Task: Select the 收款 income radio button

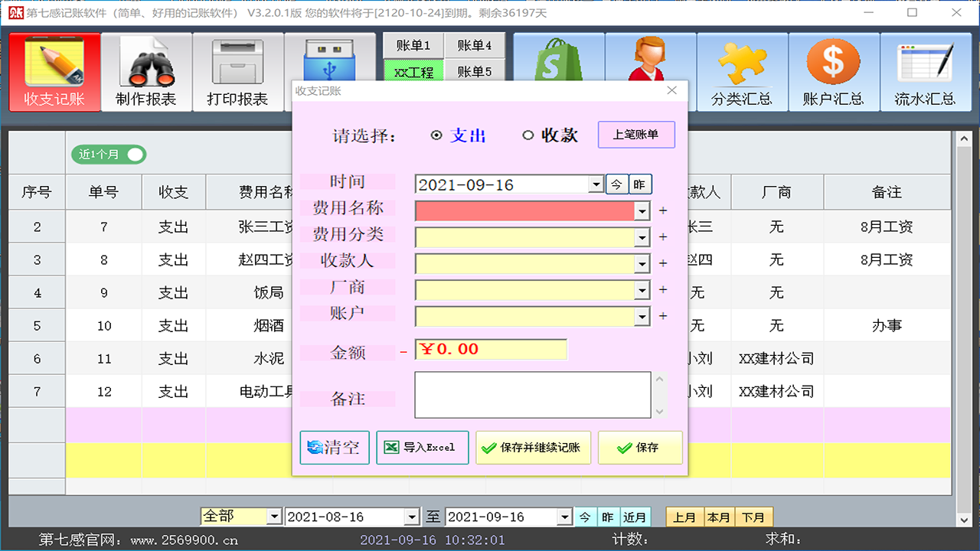Action: 528,135
